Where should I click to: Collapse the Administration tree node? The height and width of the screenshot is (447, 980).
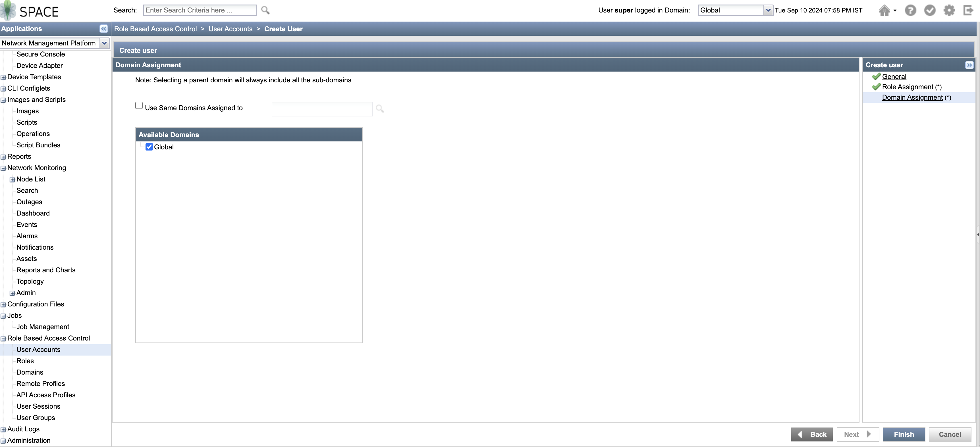(x=3, y=441)
